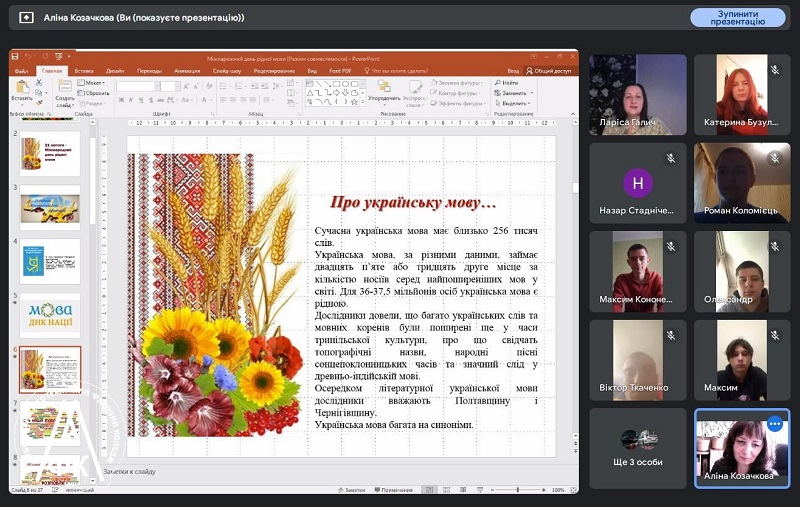
Task: Click the Сбросить reset button
Action: tap(93, 93)
